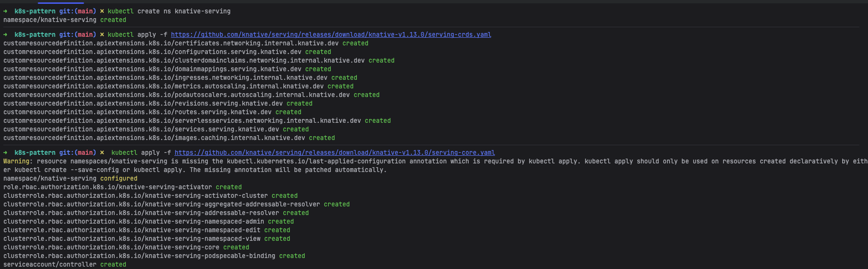Select the clusterrole knative-serving-addressable-resolver line

[156, 213]
